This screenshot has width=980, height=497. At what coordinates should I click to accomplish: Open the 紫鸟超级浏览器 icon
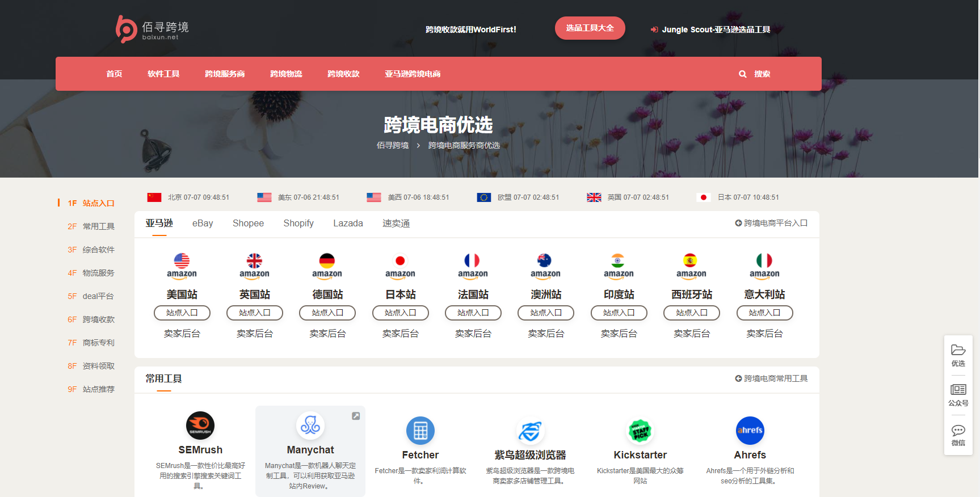[530, 431]
